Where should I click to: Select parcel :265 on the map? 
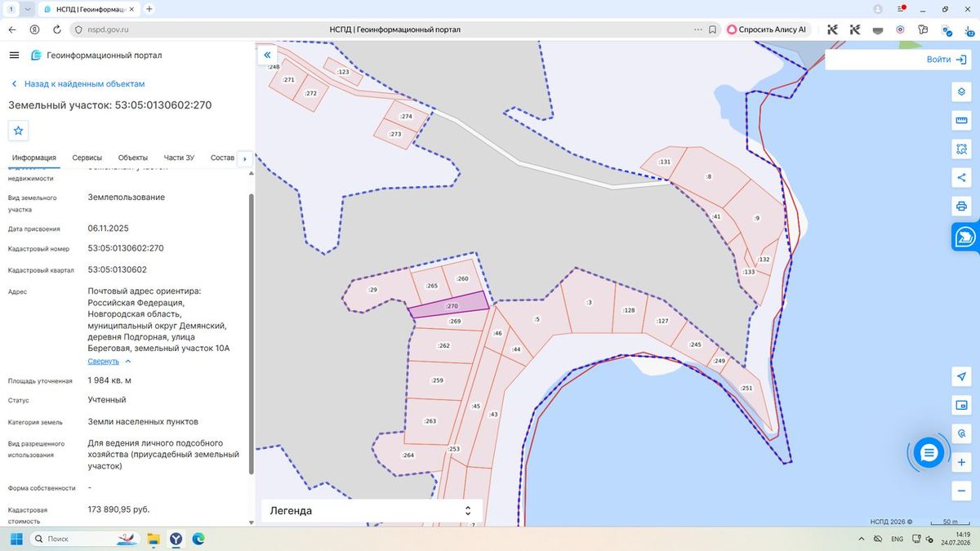click(432, 286)
